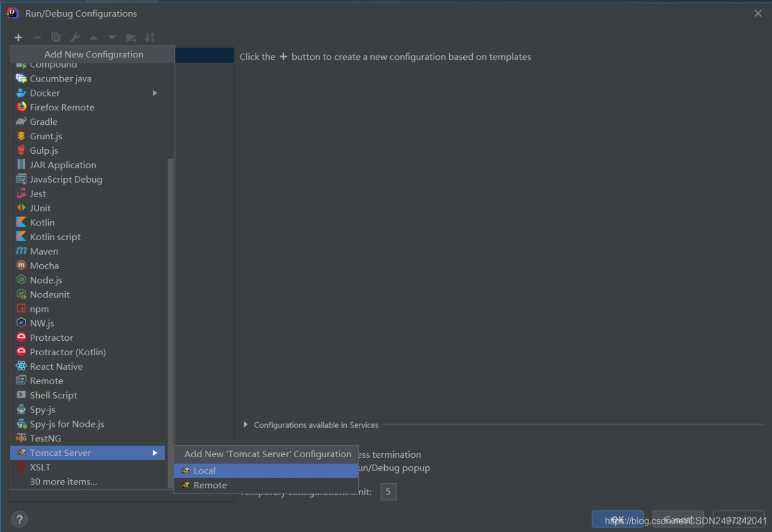Select Cucumber java configuration type
The image size is (772, 532).
[x=87, y=78]
